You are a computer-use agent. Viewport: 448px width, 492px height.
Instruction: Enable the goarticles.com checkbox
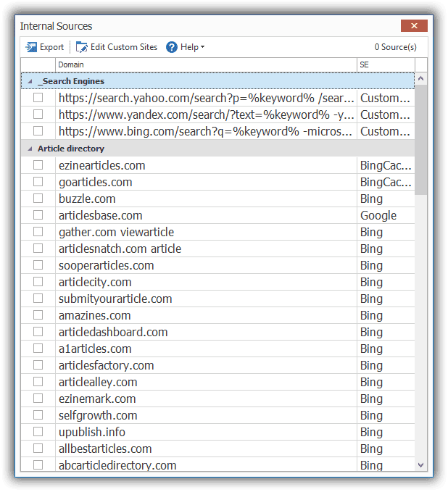pos(38,182)
